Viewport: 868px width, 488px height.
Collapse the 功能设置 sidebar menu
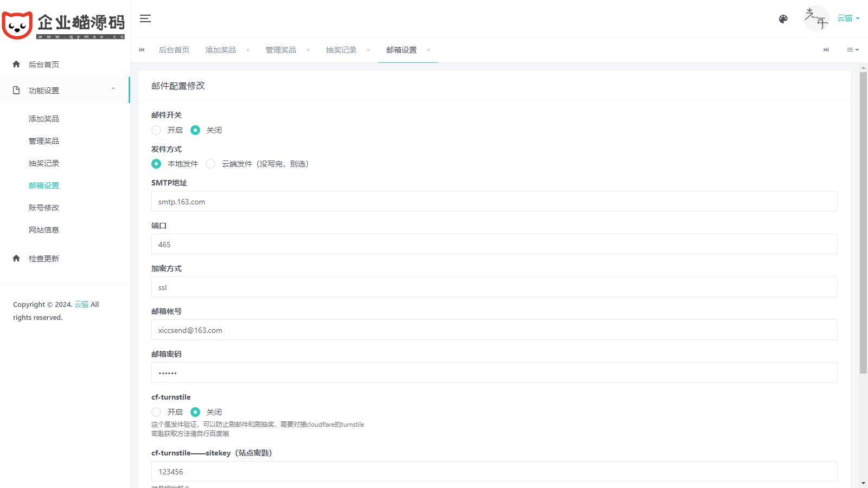click(65, 90)
